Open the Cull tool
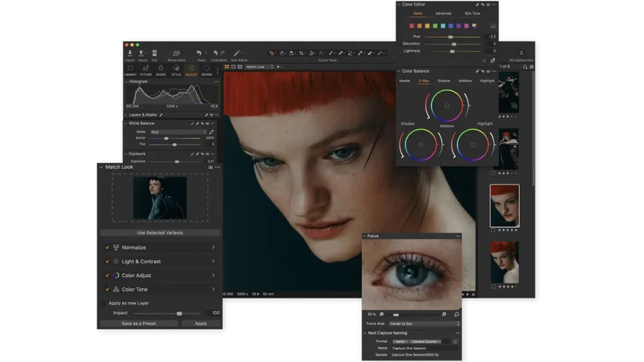 155,53
